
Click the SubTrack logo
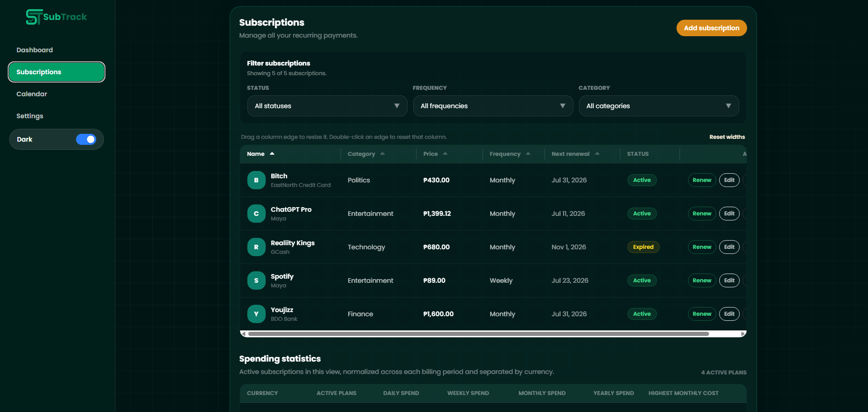click(56, 17)
